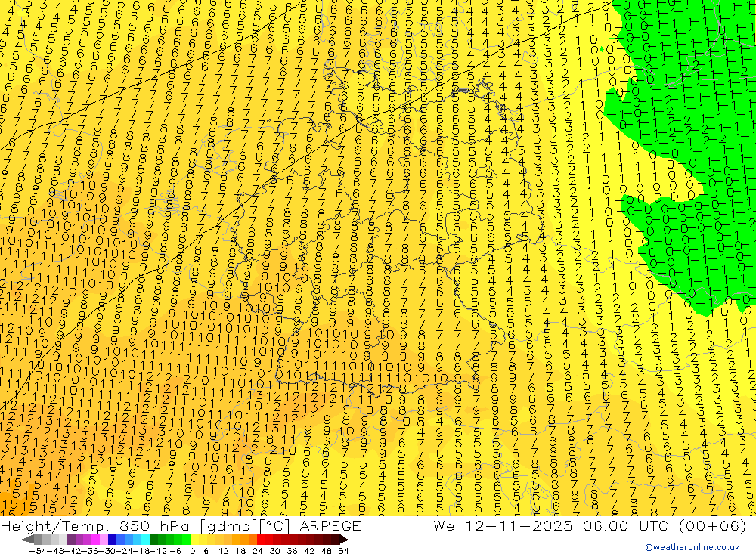
Task: Select the pink swatch above -30
Action: click(104, 540)
